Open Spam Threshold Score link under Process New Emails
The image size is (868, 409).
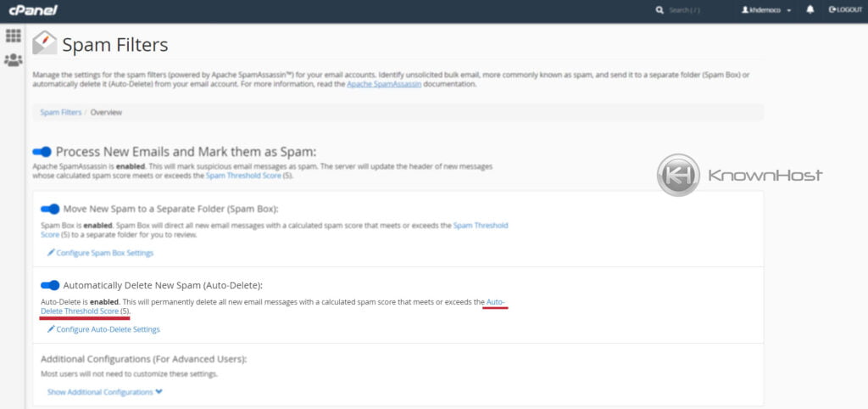(x=243, y=176)
